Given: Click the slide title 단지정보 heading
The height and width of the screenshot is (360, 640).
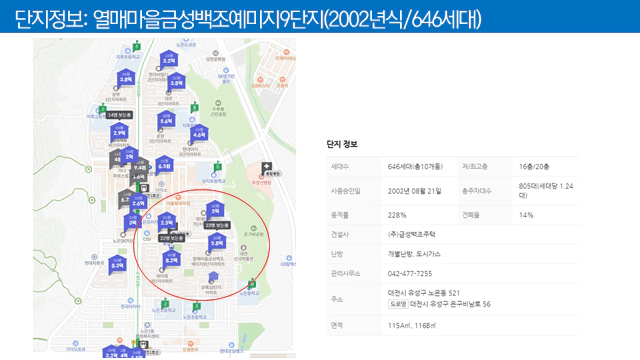Looking at the screenshot, I should (248, 19).
